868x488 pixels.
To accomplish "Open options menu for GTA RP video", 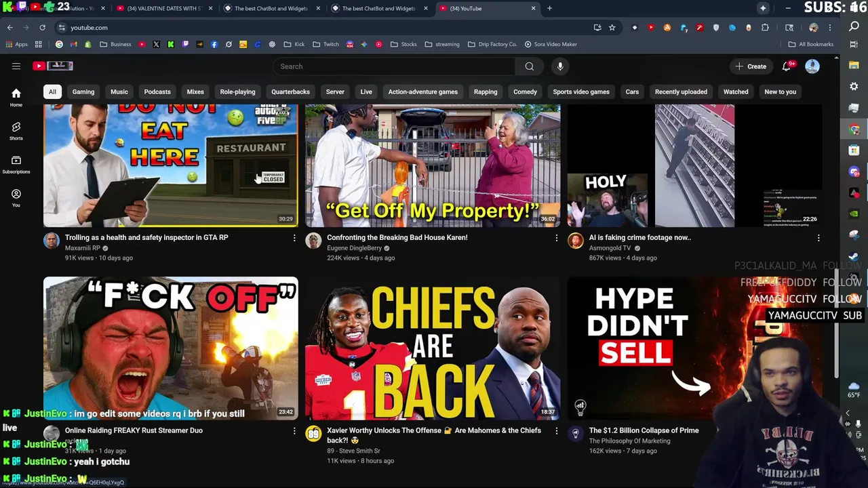I will (294, 238).
